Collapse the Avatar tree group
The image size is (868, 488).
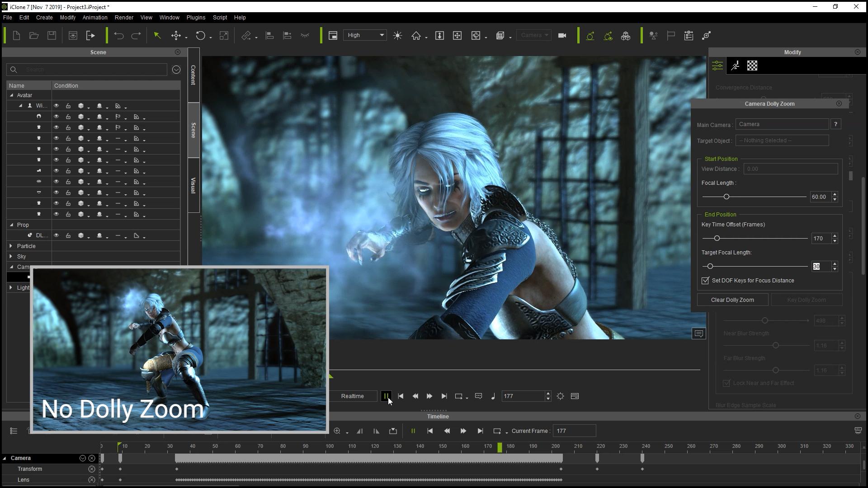[x=11, y=95]
